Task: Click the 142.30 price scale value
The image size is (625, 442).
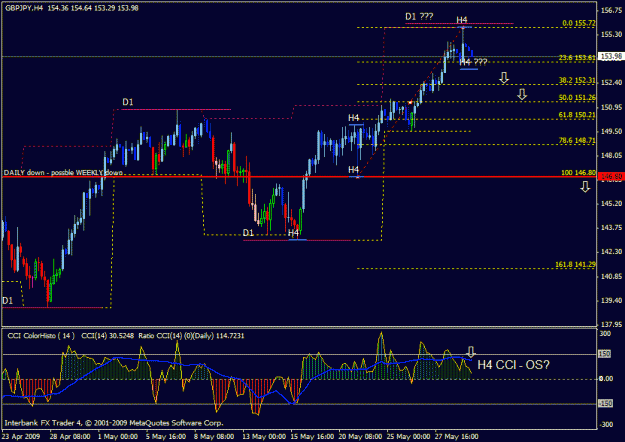Action: (x=611, y=252)
